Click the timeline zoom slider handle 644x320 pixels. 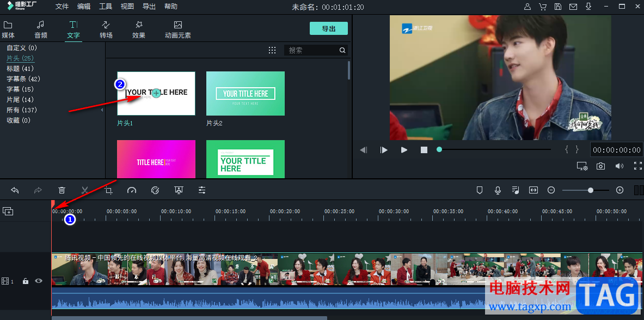click(591, 190)
